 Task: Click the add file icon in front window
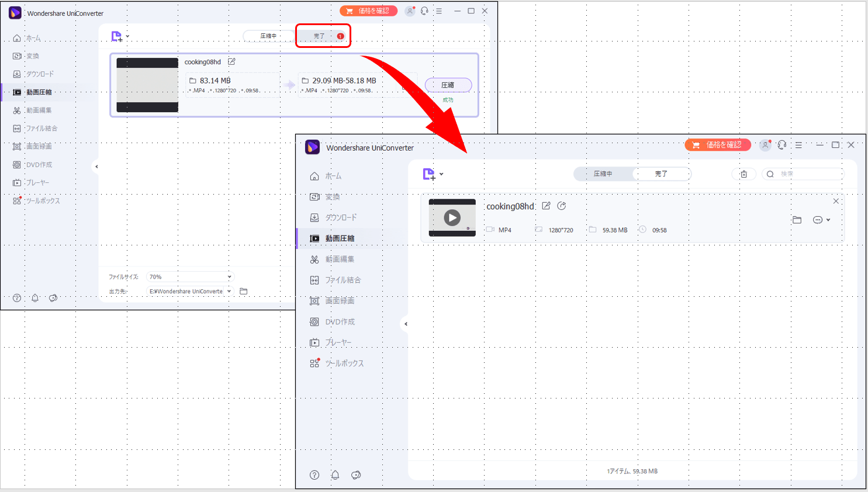[428, 174]
